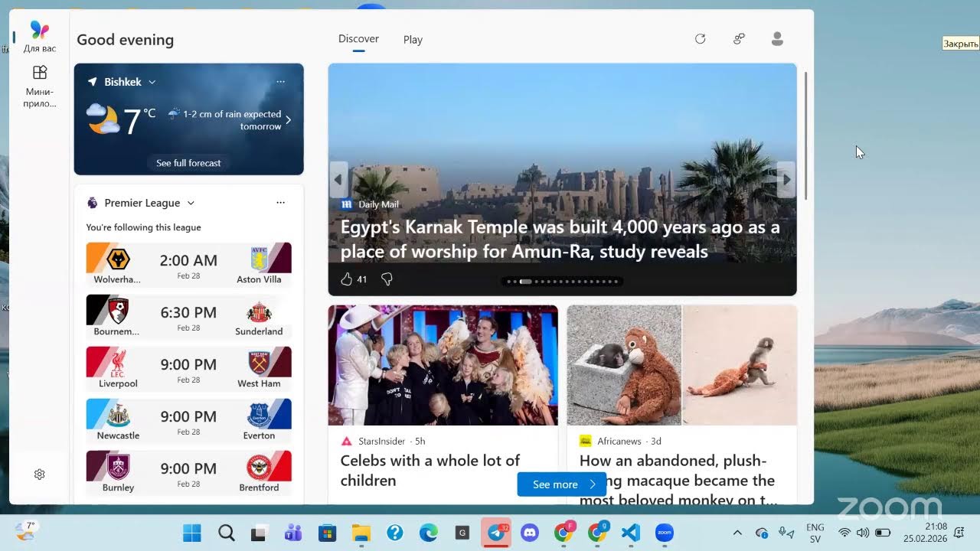Open Premier League card three-dot menu
Image resolution: width=980 pixels, height=551 pixels.
[280, 203]
